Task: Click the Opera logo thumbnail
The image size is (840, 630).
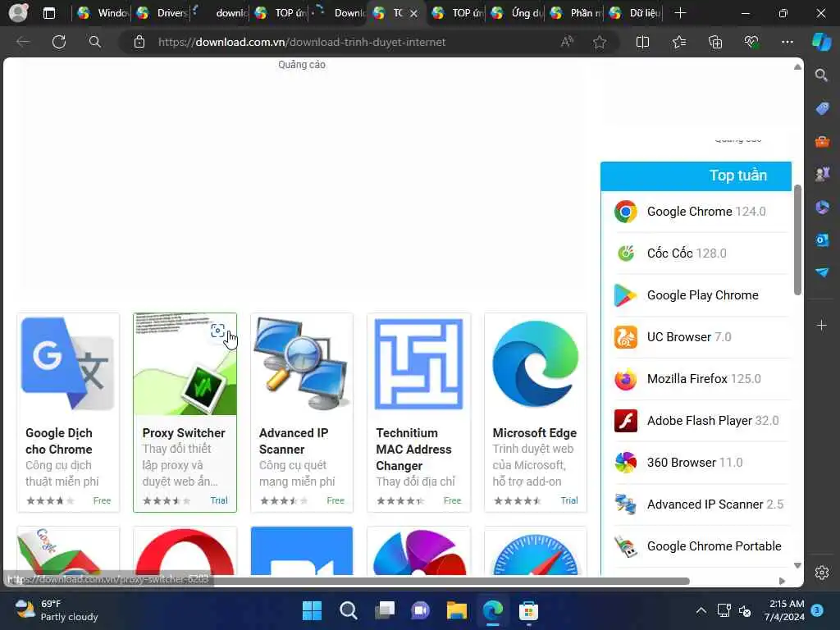Action: click(x=185, y=551)
